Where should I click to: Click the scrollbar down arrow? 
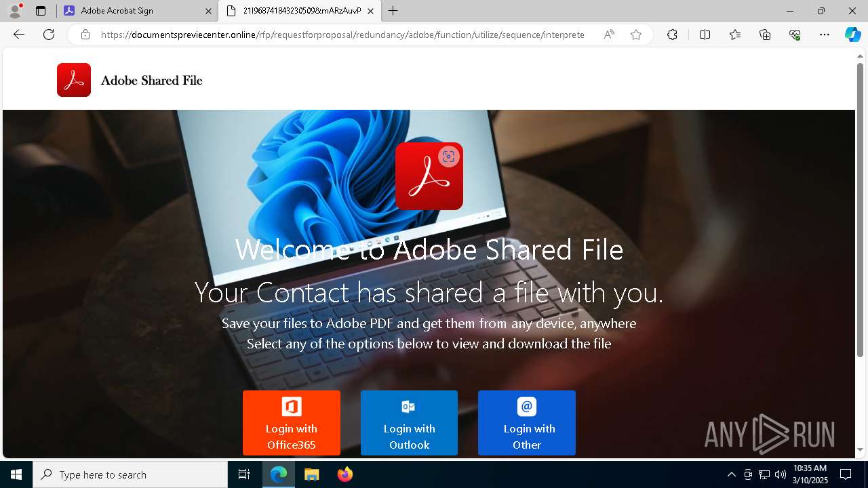pyautogui.click(x=861, y=449)
